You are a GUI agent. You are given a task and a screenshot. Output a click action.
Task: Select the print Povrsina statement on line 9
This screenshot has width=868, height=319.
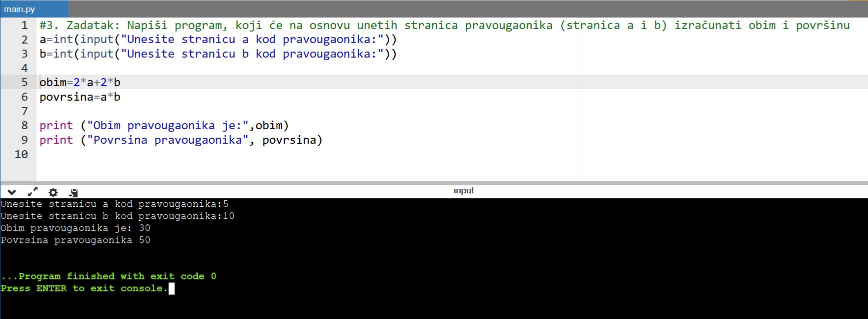180,140
